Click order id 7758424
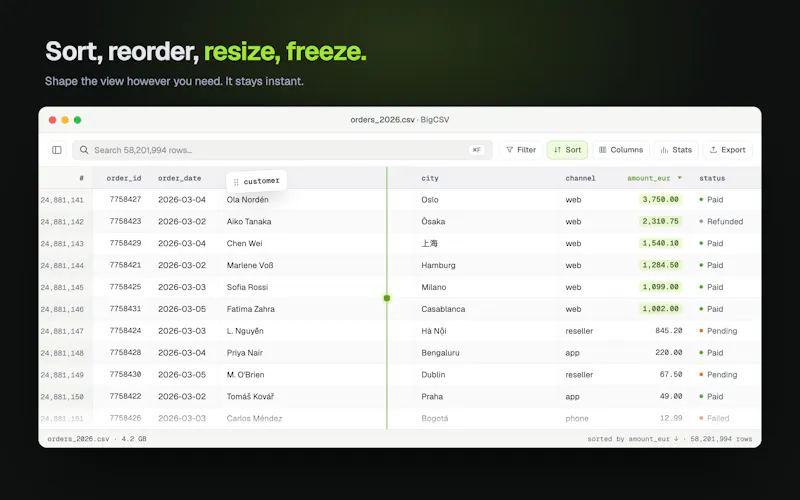 coord(125,331)
